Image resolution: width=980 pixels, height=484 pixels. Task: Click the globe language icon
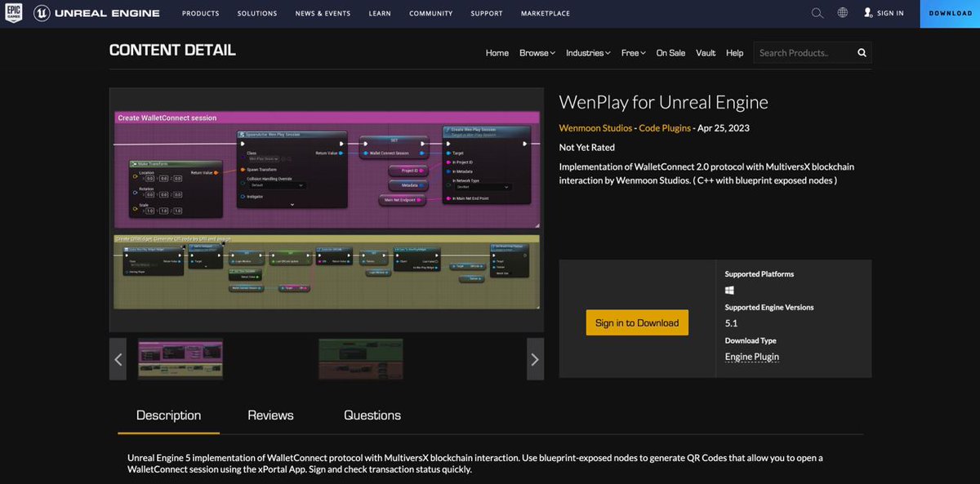843,13
